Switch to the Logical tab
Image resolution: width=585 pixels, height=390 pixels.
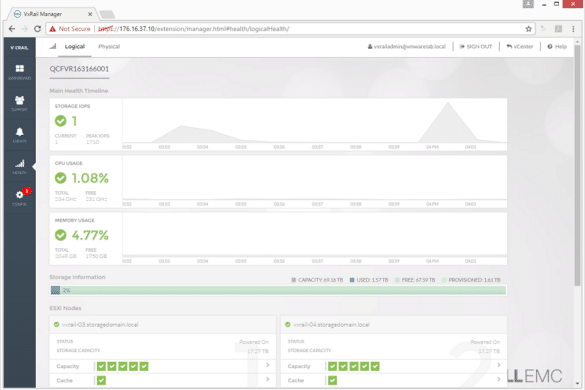[75, 47]
